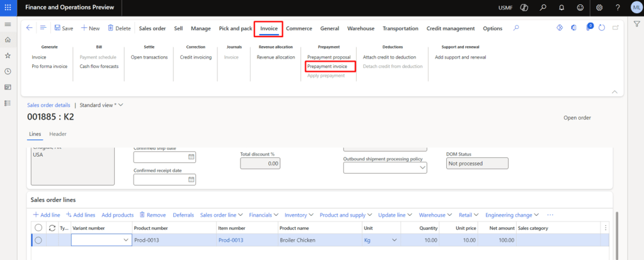
Task: Open the Prod-0013 item number link
Action: 231,240
